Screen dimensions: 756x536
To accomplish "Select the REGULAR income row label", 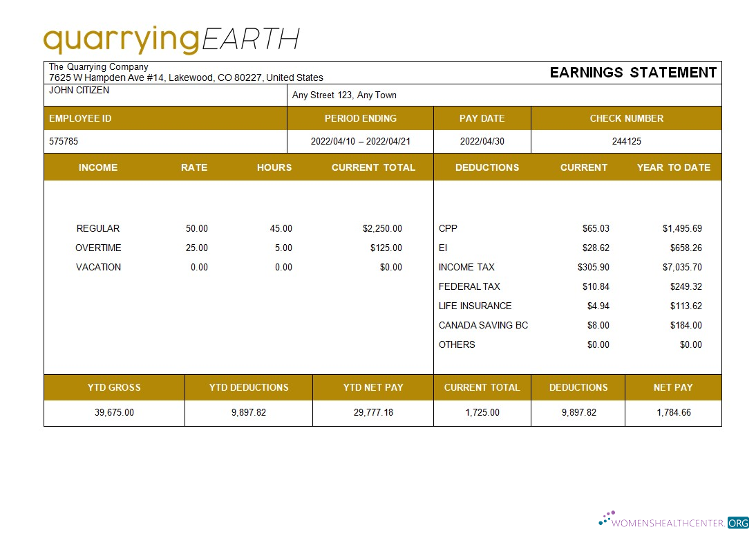I will pyautogui.click(x=97, y=228).
